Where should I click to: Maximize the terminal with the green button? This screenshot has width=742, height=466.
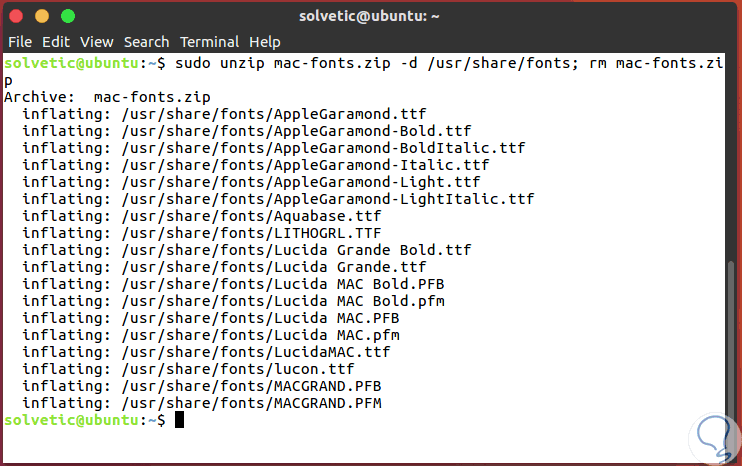(68, 16)
